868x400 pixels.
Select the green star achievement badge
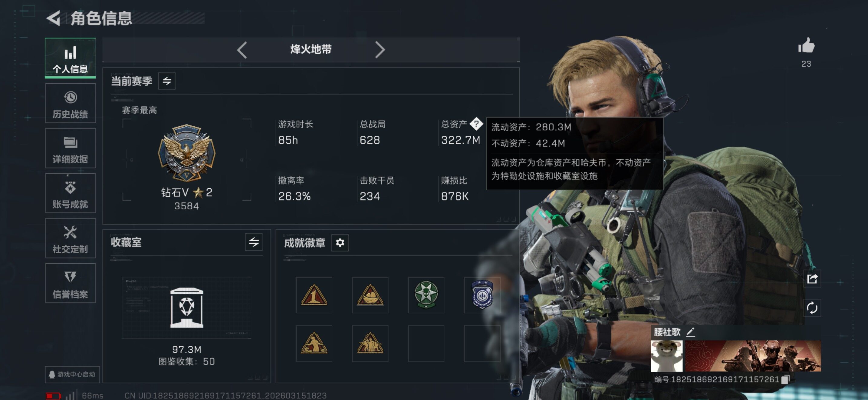pyautogui.click(x=426, y=295)
